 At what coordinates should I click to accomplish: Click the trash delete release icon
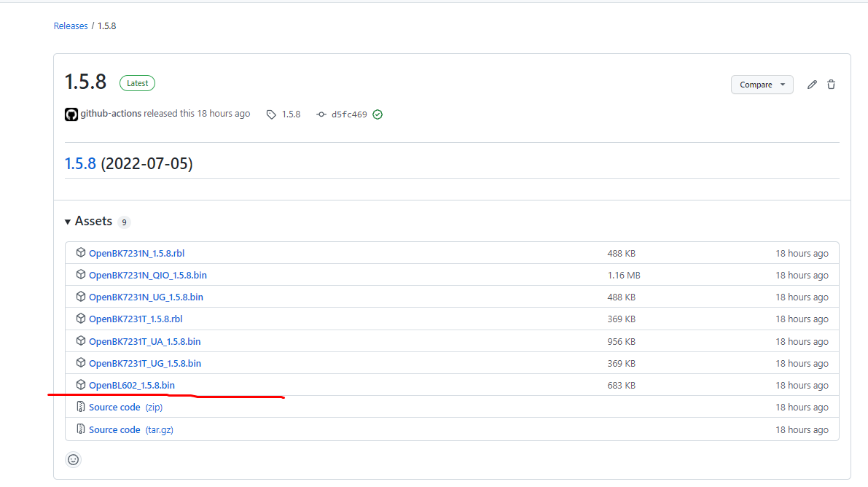point(831,85)
